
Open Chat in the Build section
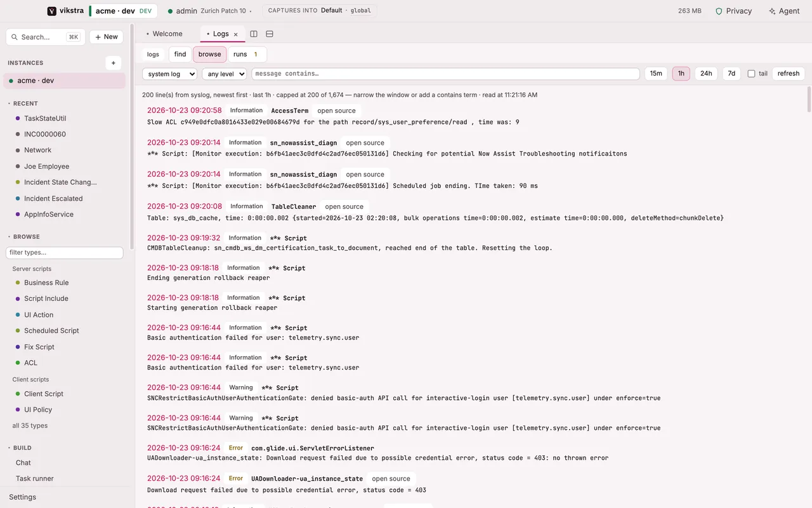point(23,463)
